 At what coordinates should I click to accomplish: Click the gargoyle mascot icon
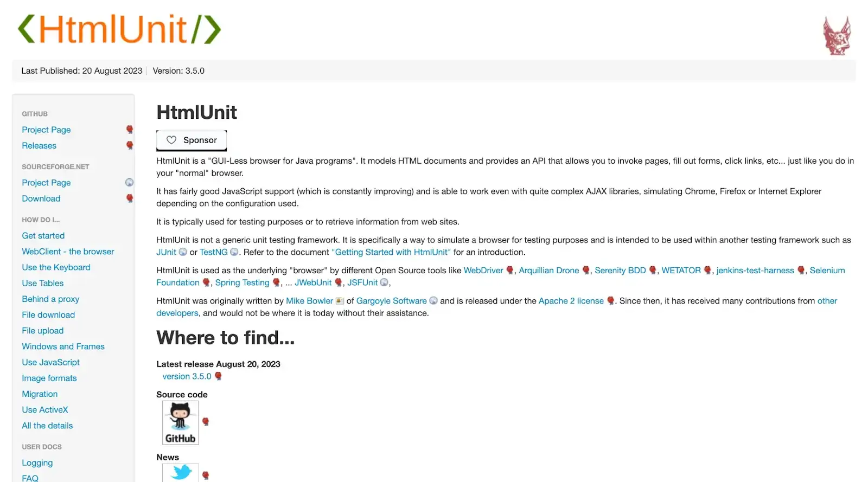[x=837, y=36]
